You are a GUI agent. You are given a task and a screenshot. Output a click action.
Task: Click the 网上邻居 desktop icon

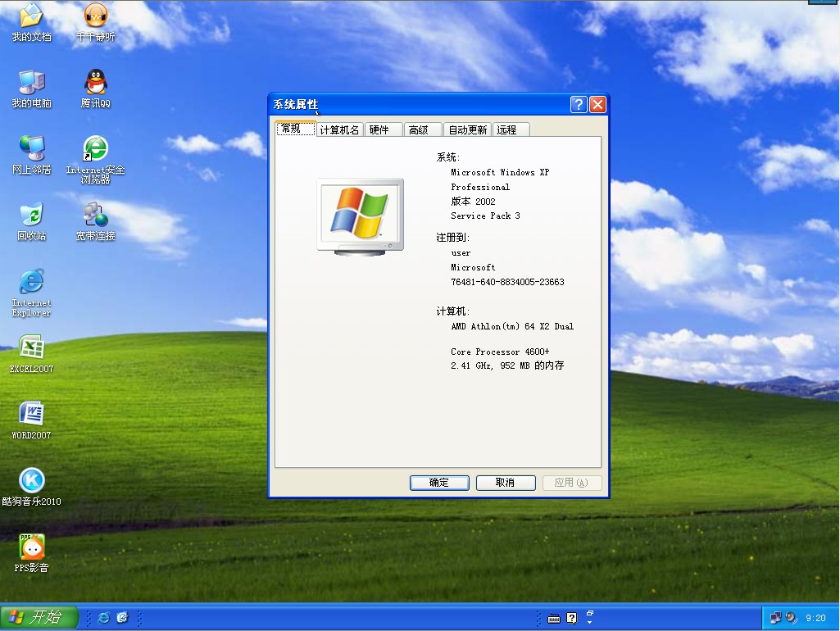[x=31, y=149]
